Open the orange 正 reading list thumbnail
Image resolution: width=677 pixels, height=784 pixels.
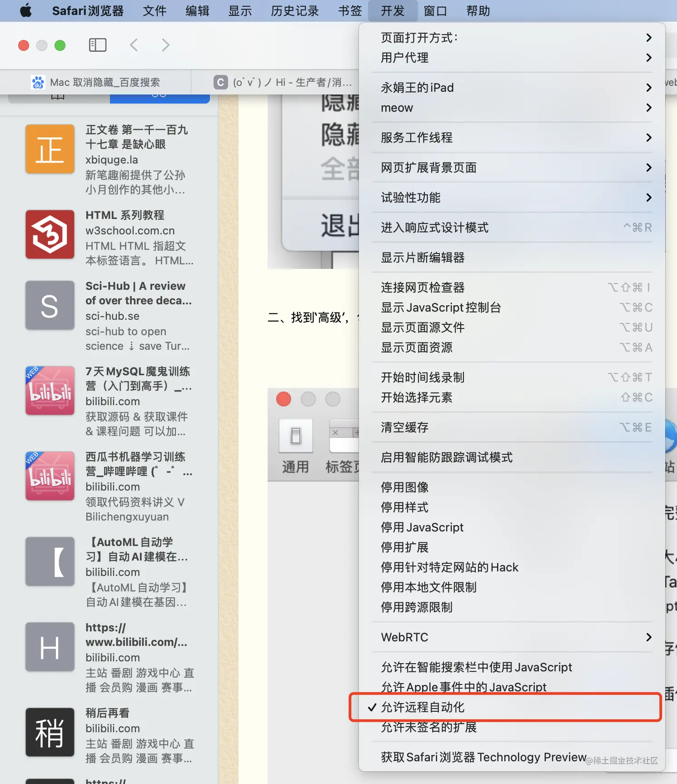(50, 149)
